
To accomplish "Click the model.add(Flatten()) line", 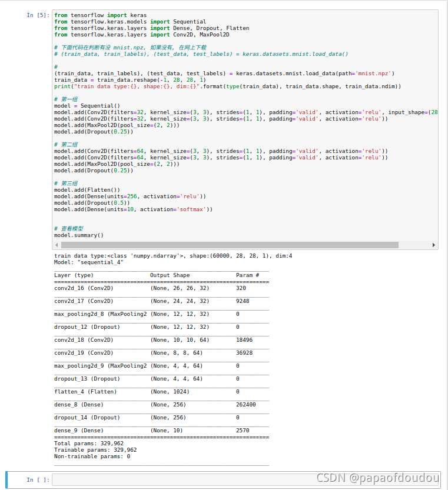I will [x=87, y=190].
